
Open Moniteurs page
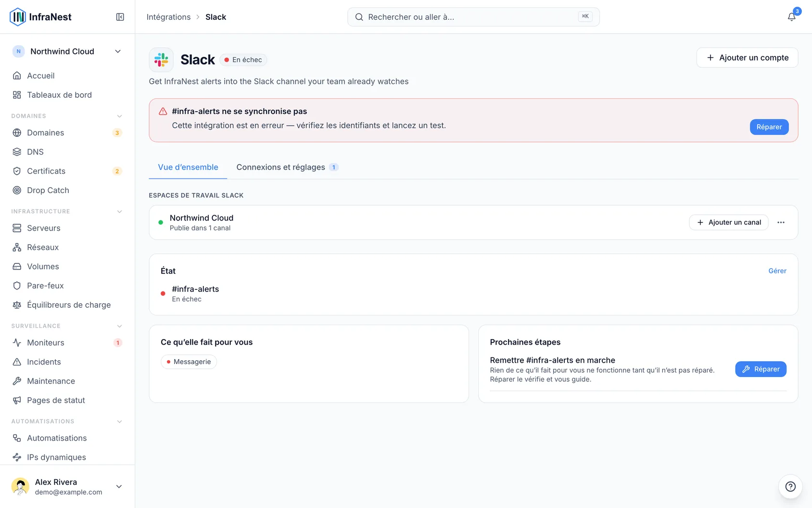point(67,342)
